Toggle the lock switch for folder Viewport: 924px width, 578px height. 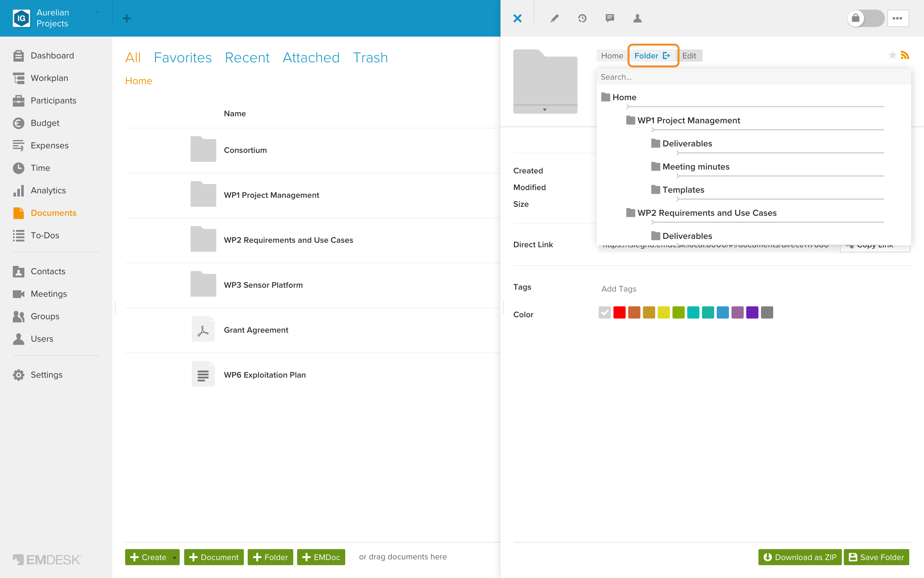pyautogui.click(x=866, y=18)
